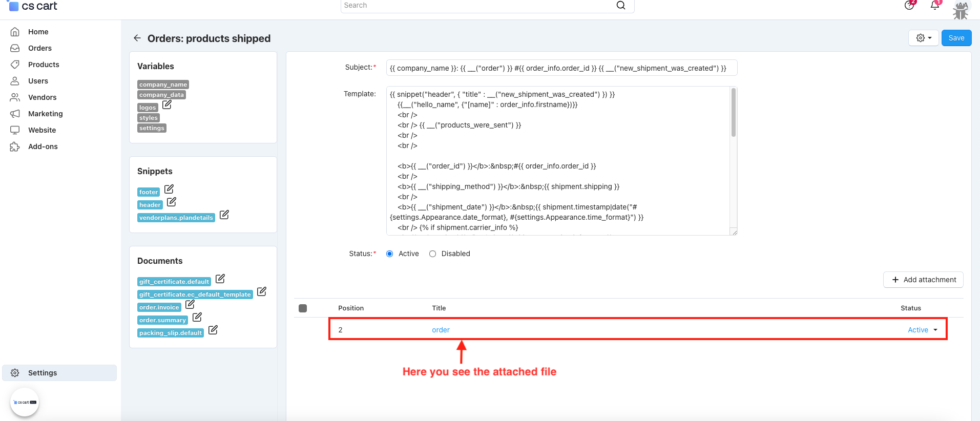Viewport: 980px width, 421px height.
Task: Insert the packing_slip.default document tag
Action: click(x=171, y=333)
